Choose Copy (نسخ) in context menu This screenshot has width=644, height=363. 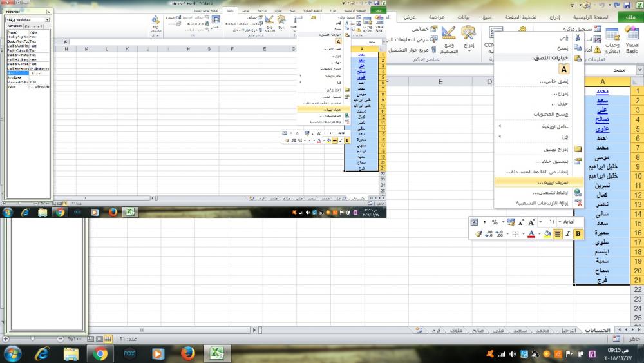(x=538, y=48)
